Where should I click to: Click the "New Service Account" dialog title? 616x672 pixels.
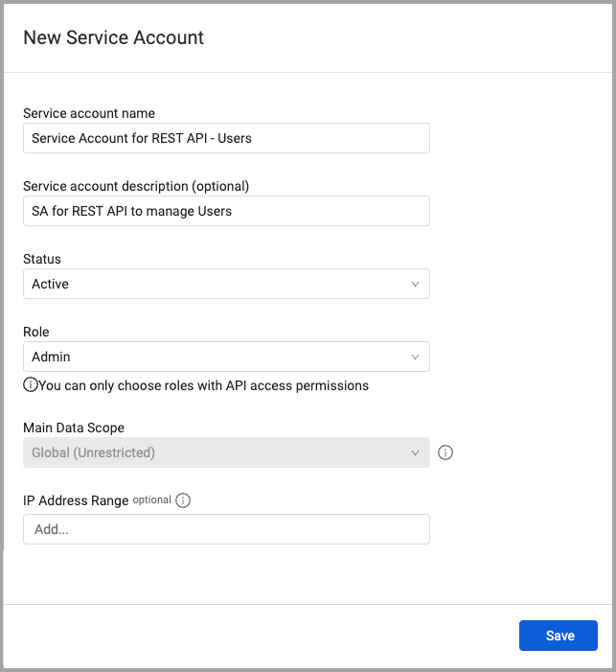tap(113, 38)
